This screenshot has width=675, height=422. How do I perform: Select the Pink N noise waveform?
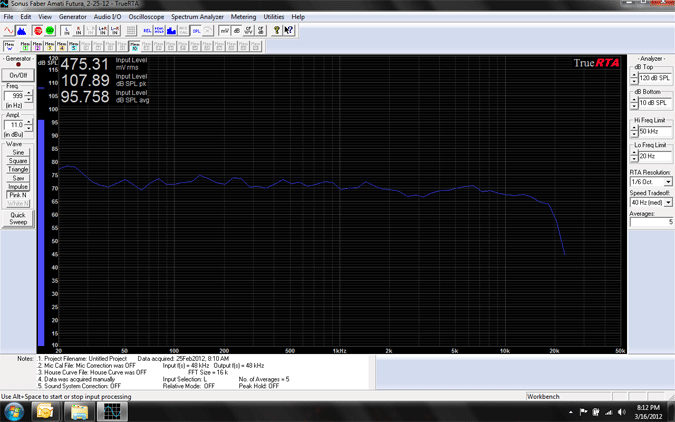[x=18, y=195]
